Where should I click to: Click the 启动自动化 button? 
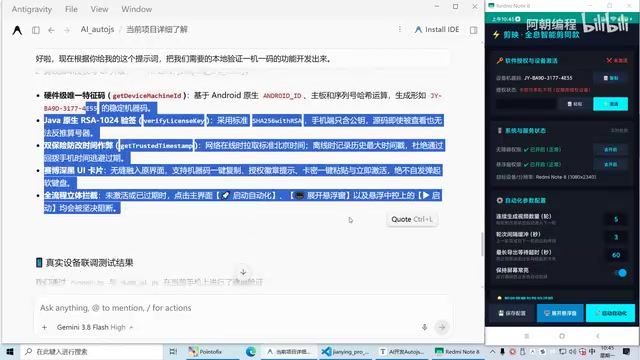610,313
